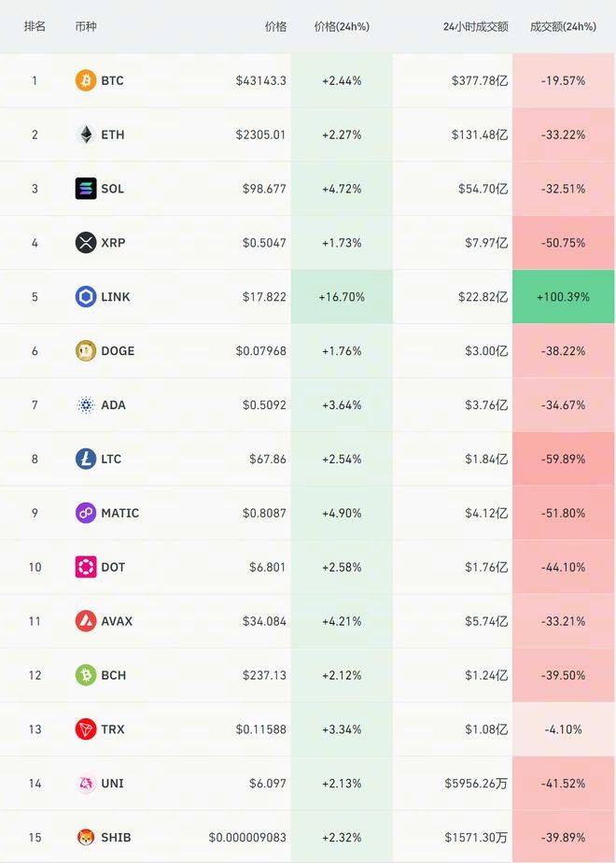The width and height of the screenshot is (616, 863).
Task: Select the XRP coin logo
Action: [x=86, y=243]
